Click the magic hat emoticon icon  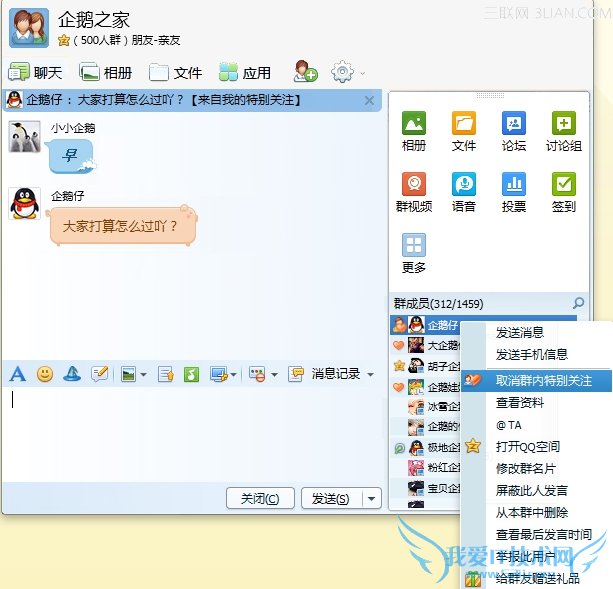click(72, 374)
